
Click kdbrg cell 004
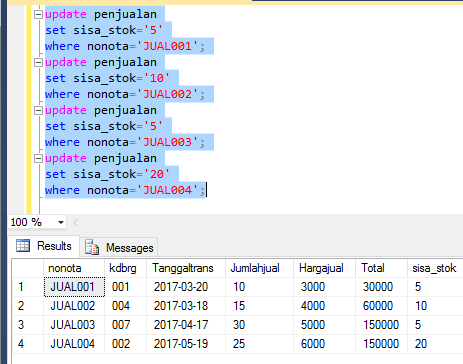pyautogui.click(x=126, y=306)
